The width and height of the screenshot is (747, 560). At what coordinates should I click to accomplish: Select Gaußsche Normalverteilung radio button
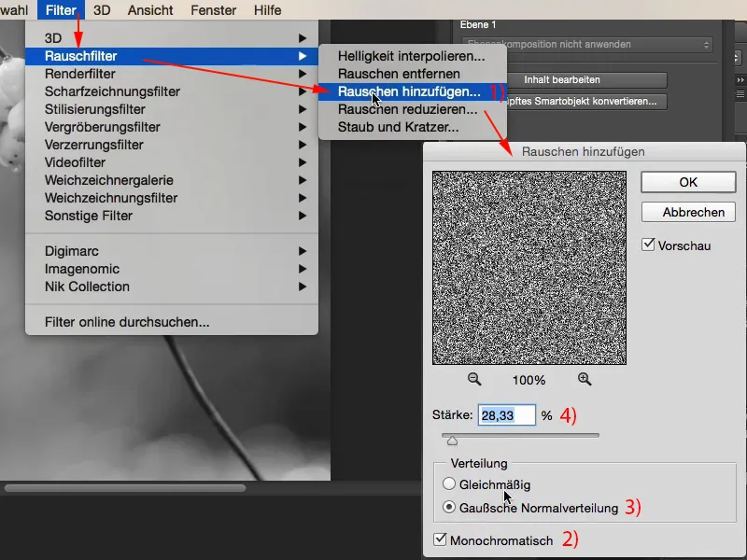[449, 507]
